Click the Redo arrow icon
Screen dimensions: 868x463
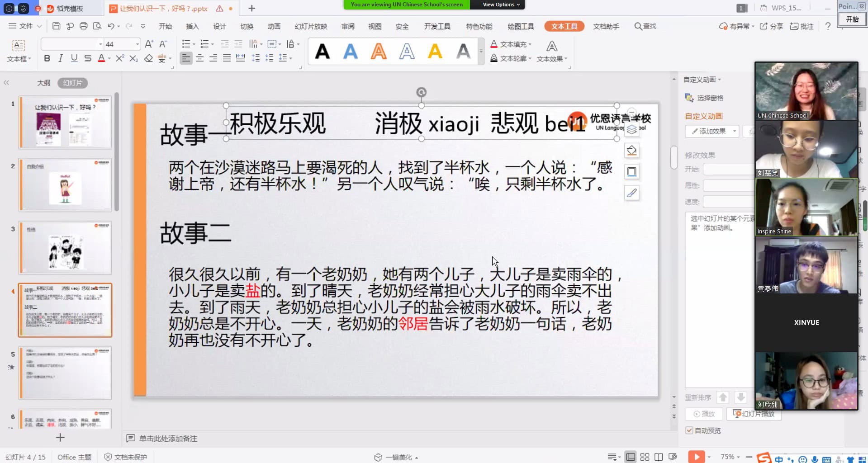tap(128, 26)
